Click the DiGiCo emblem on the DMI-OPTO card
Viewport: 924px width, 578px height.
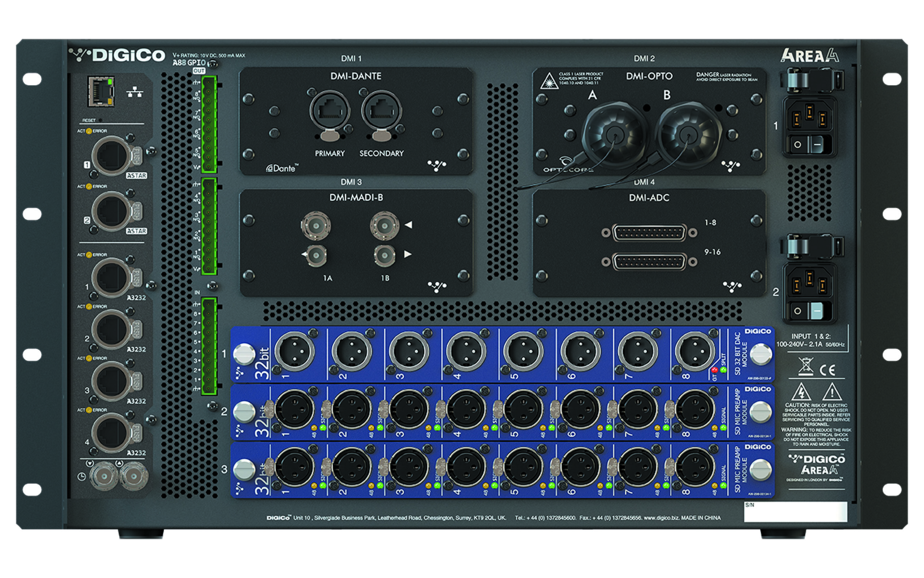(x=731, y=165)
